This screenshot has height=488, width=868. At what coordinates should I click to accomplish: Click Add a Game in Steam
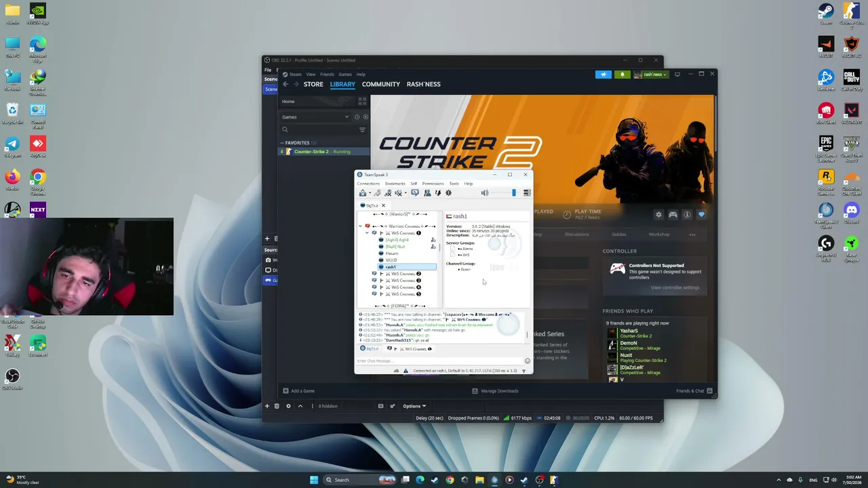tap(298, 391)
